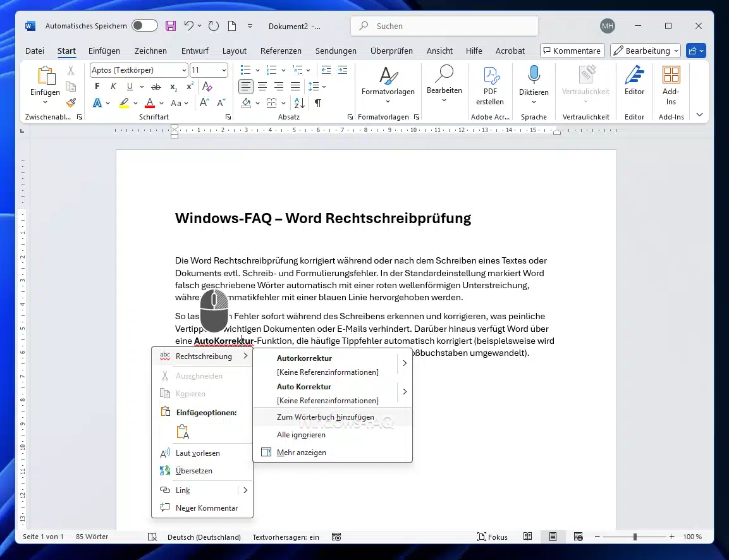The image size is (729, 560).
Task: Show paragraph marks (¶)
Action: 318,102
